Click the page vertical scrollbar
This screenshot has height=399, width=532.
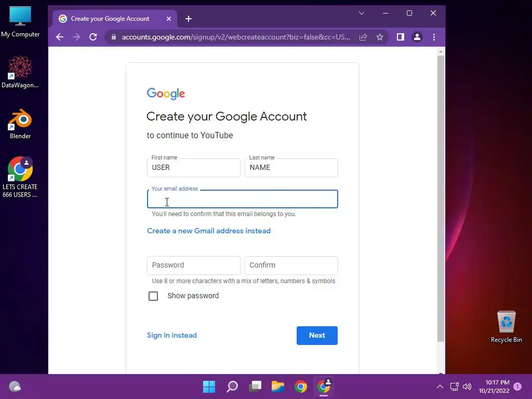441,198
